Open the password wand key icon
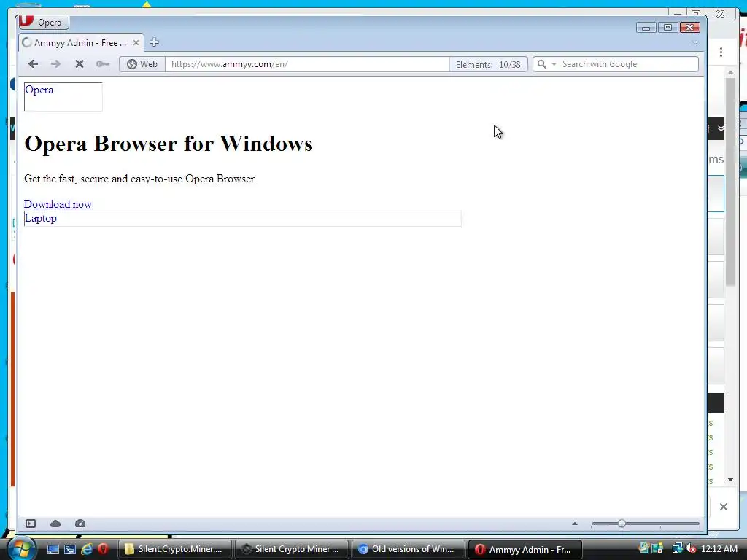747x560 pixels. [x=102, y=64]
